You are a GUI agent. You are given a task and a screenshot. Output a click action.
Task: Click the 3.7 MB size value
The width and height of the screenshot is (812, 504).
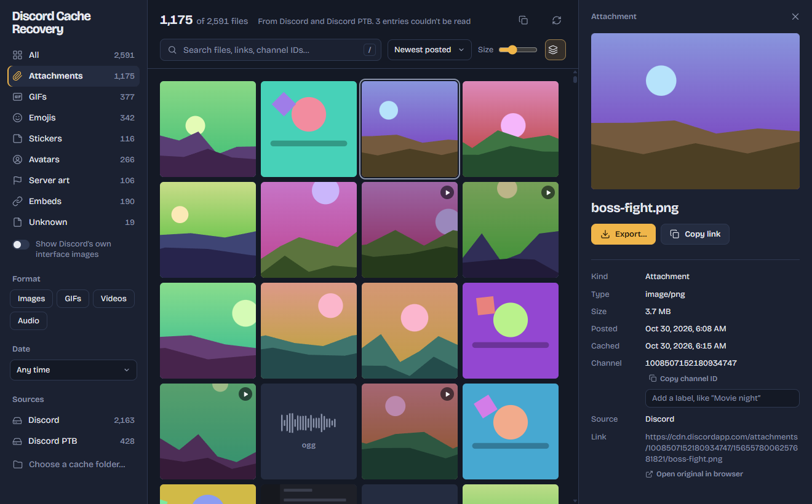coord(658,312)
